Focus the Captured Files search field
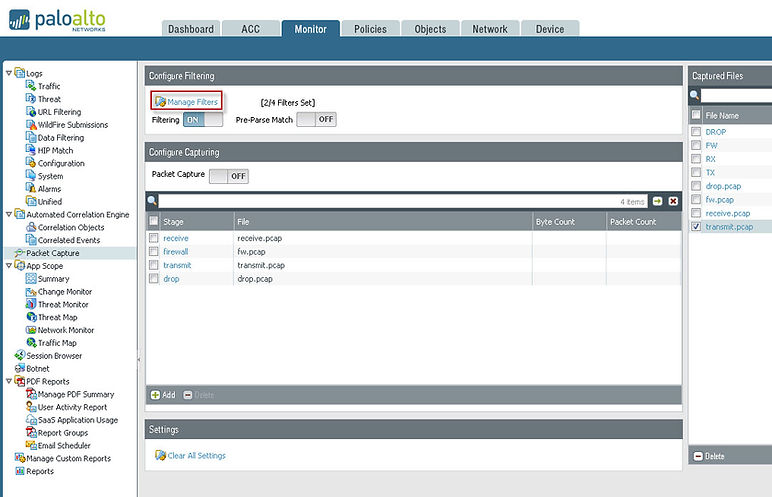Image resolution: width=772 pixels, height=497 pixels. point(736,95)
